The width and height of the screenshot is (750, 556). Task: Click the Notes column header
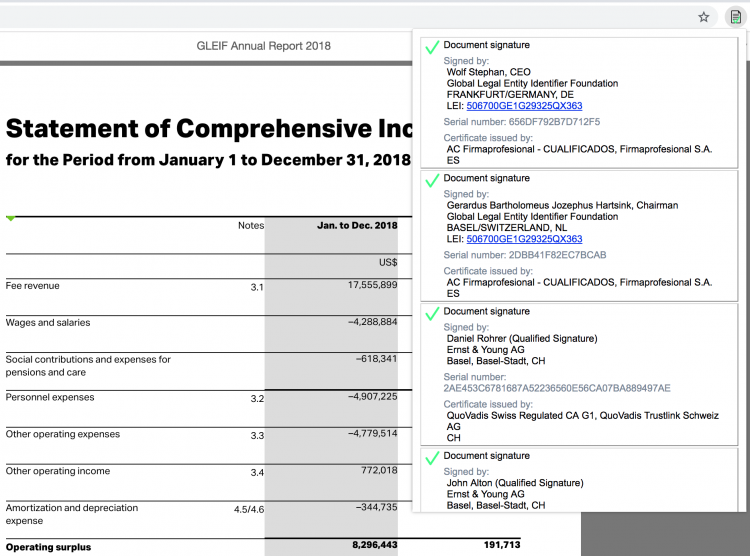tap(250, 226)
